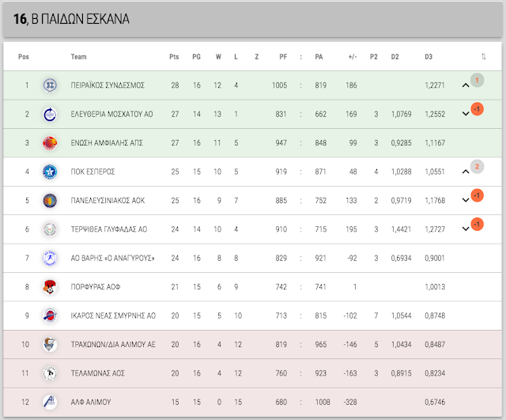This screenshot has width=506, height=420.
Task: Sort by the Pts column header
Action: click(174, 57)
